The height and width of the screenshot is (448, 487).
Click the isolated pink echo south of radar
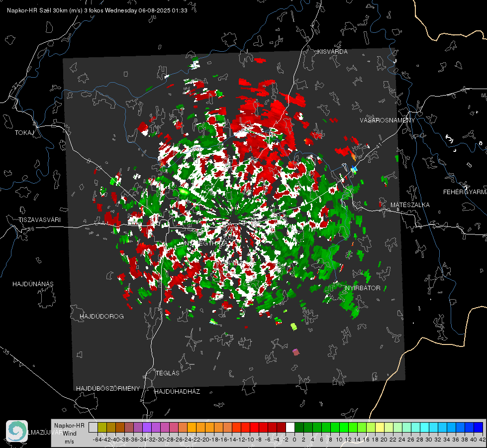[296, 352]
